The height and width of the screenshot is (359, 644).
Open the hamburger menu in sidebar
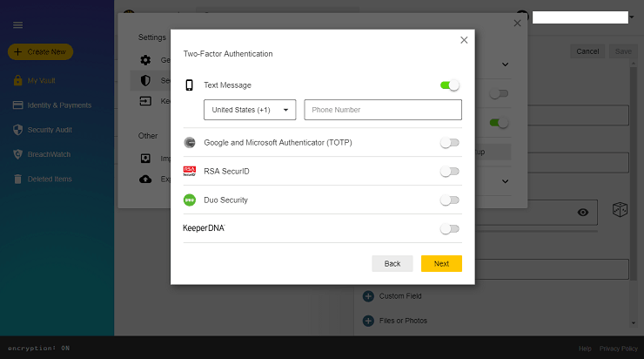[17, 25]
